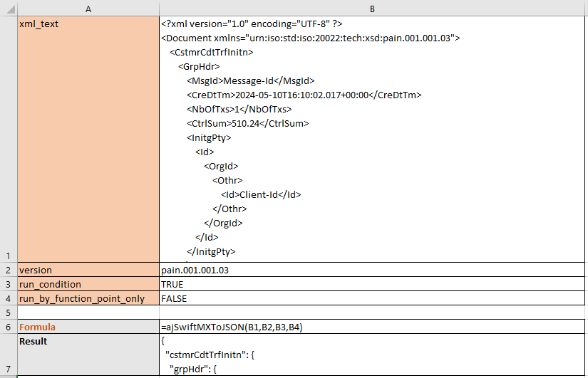Click the run_by_function_point_only label cell
Screen dimensions: 588x378
point(88,298)
